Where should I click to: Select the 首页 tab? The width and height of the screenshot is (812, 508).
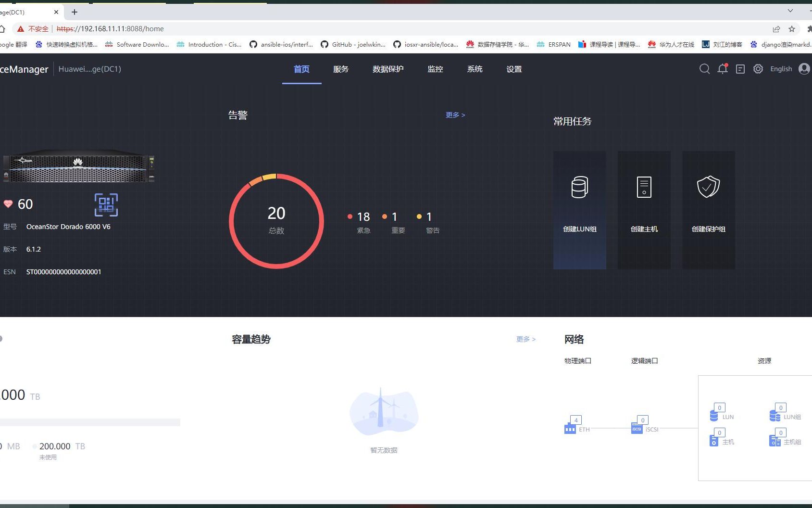point(301,69)
